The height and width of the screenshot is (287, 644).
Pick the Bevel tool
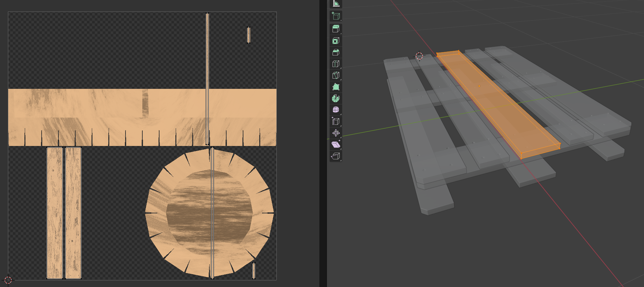[x=336, y=52]
